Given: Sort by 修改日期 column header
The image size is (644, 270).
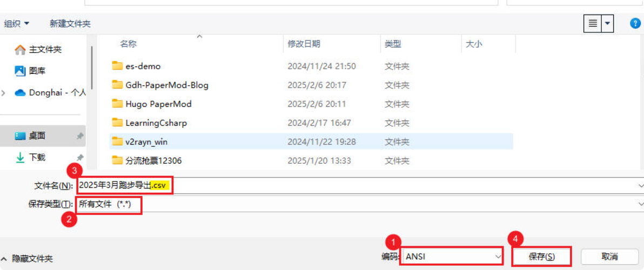Looking at the screenshot, I should pos(304,44).
